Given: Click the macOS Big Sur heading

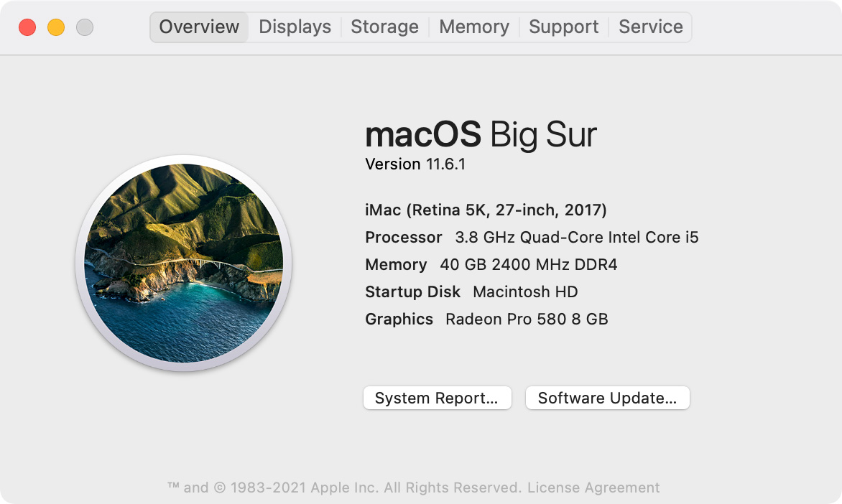Looking at the screenshot, I should [x=481, y=134].
